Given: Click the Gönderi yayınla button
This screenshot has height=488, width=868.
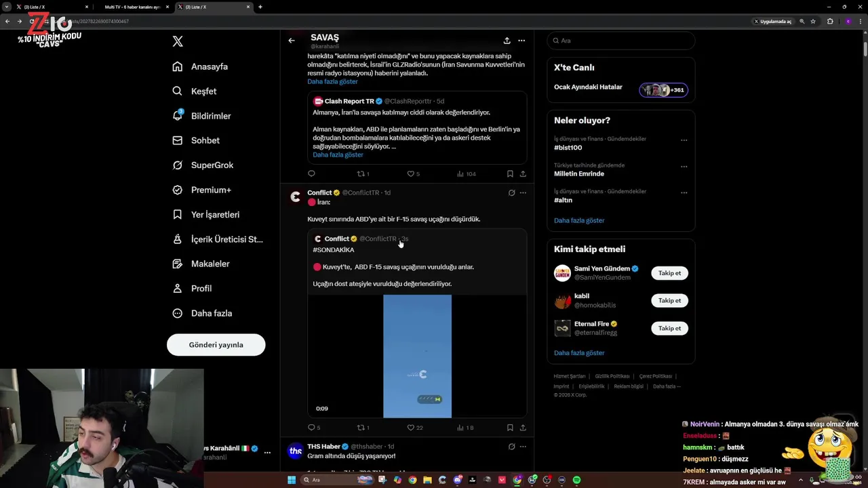Looking at the screenshot, I should (216, 344).
